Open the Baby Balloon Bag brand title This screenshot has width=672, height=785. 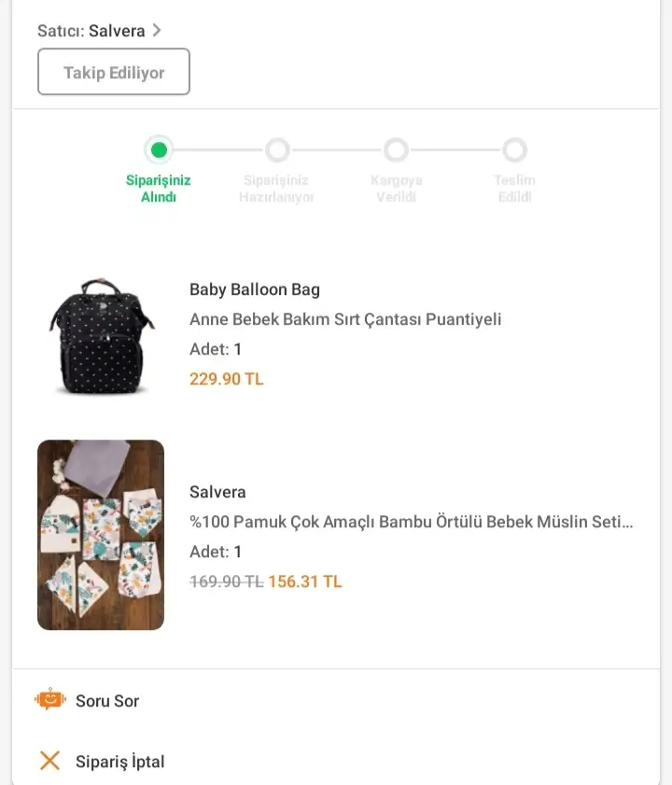(x=255, y=289)
